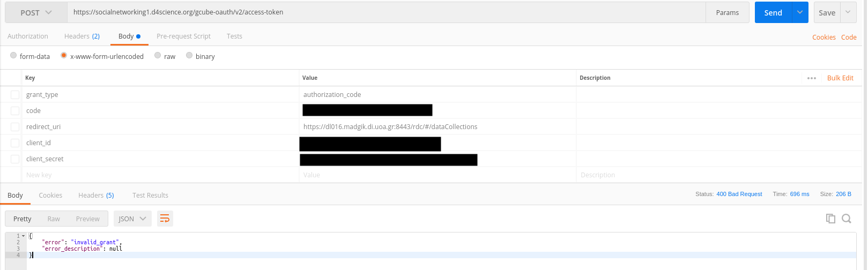Select the raw body type option
This screenshot has width=868, height=270.
tap(158, 56)
